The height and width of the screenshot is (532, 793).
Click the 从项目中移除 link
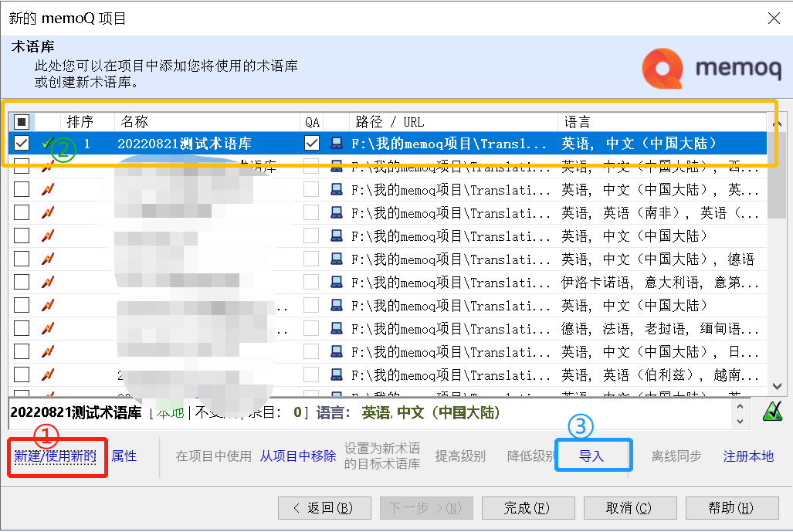[x=298, y=456]
